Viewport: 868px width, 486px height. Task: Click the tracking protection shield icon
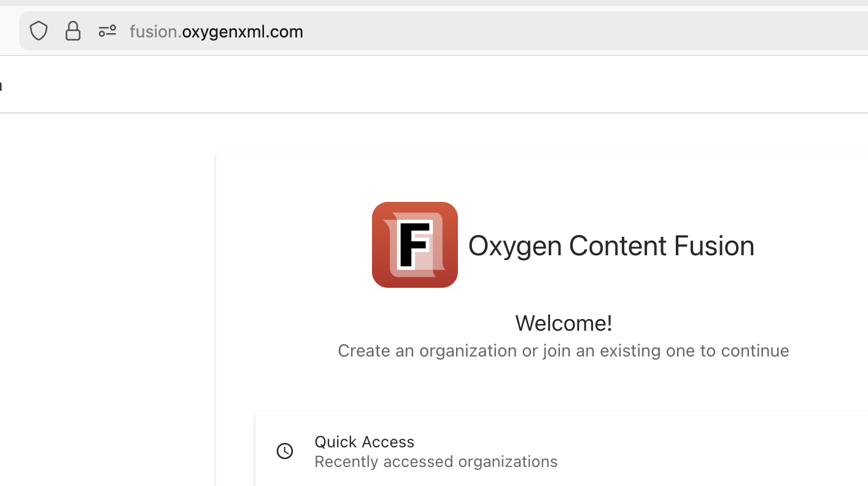[x=39, y=31]
